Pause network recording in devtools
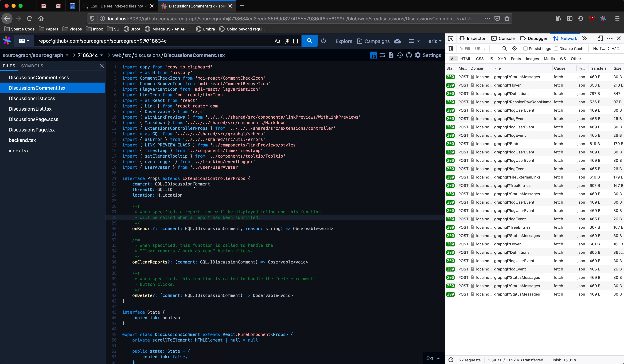The image size is (624, 364). (495, 49)
